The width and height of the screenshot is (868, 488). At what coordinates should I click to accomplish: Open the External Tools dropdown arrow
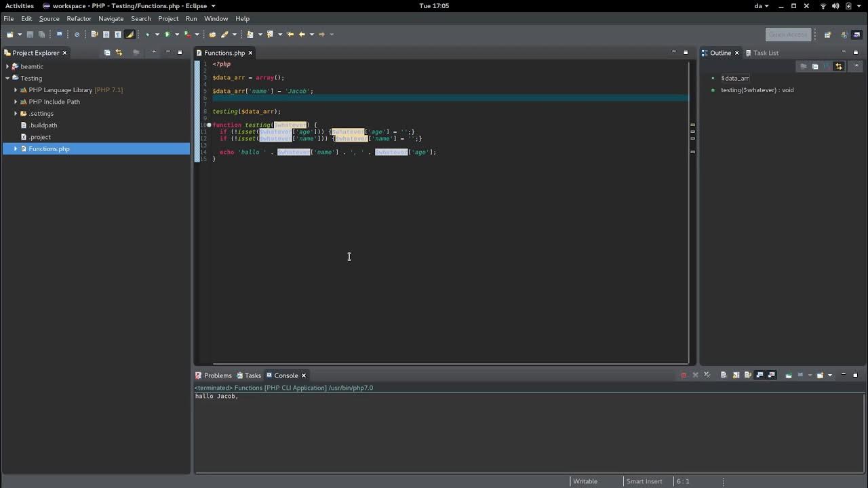coord(197,35)
